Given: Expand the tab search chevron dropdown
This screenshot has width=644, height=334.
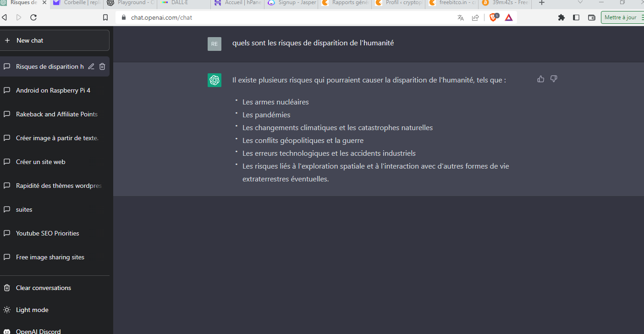Looking at the screenshot, I should tap(580, 3).
